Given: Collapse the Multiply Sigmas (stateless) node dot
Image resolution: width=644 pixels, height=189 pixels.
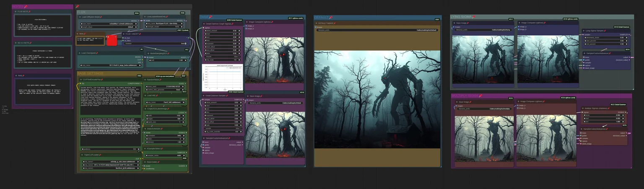Looking at the screenshot, I should [x=583, y=108].
